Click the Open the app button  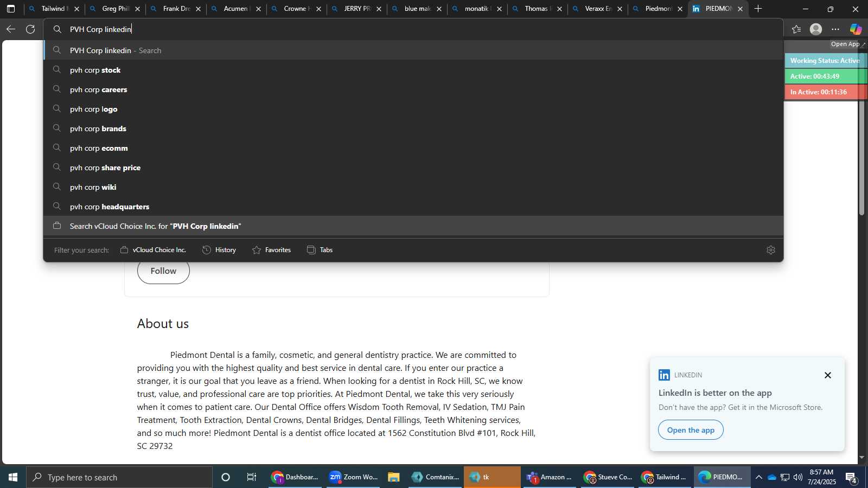(691, 430)
